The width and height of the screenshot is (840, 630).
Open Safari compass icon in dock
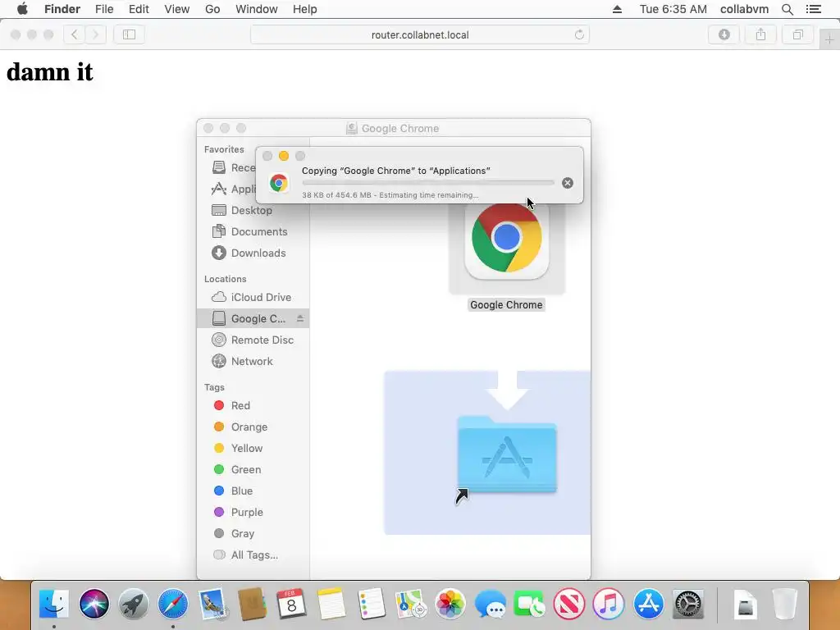pos(173,604)
